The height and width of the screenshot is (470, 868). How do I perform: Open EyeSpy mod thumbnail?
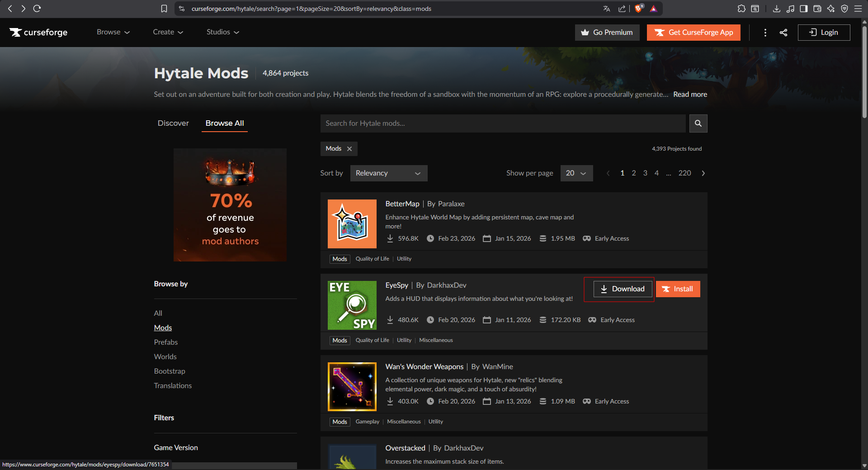pos(352,305)
